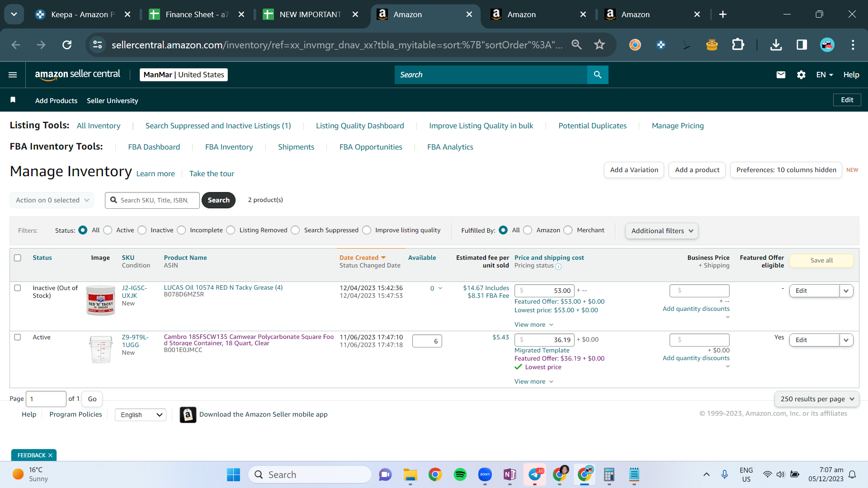Open Zoom from the taskbar

pyautogui.click(x=485, y=474)
